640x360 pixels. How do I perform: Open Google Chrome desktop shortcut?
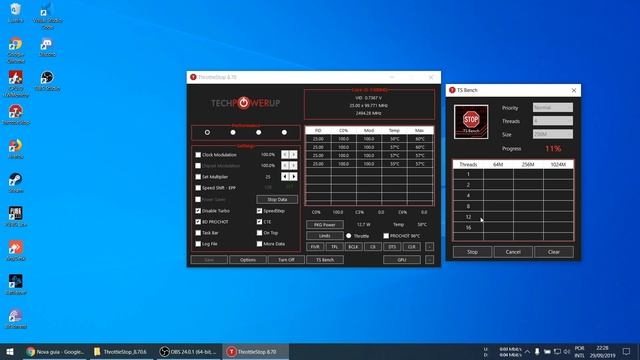(x=16, y=51)
